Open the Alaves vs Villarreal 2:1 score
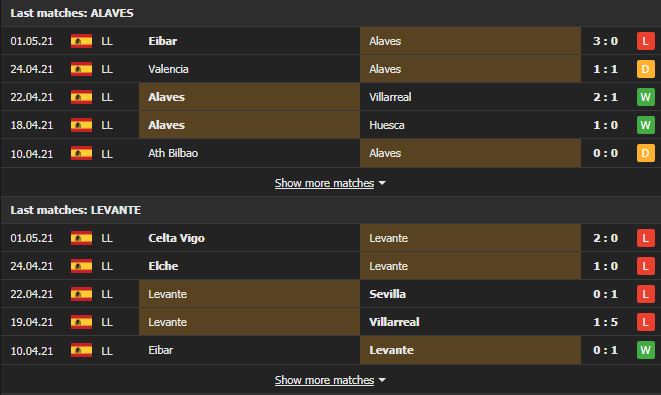The height and width of the screenshot is (395, 661). 605,97
